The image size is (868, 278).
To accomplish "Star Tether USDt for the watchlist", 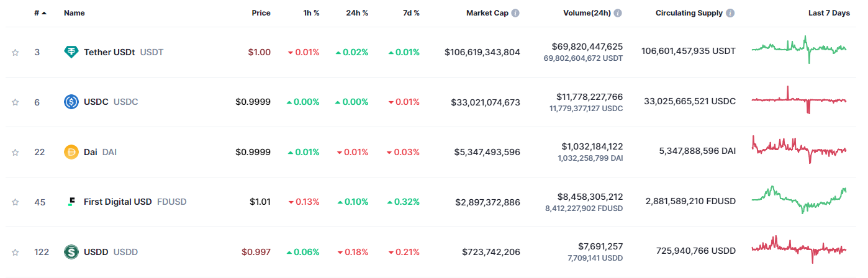I will click(x=16, y=53).
